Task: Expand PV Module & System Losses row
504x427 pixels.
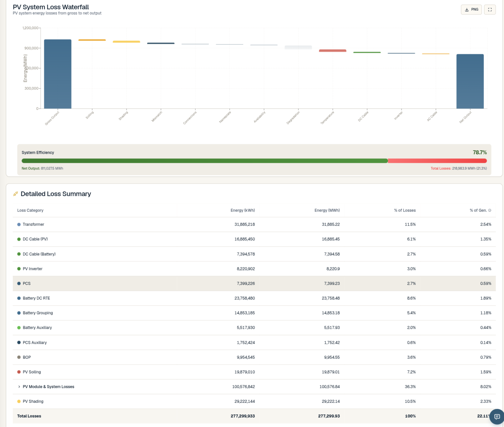Action: (19, 387)
